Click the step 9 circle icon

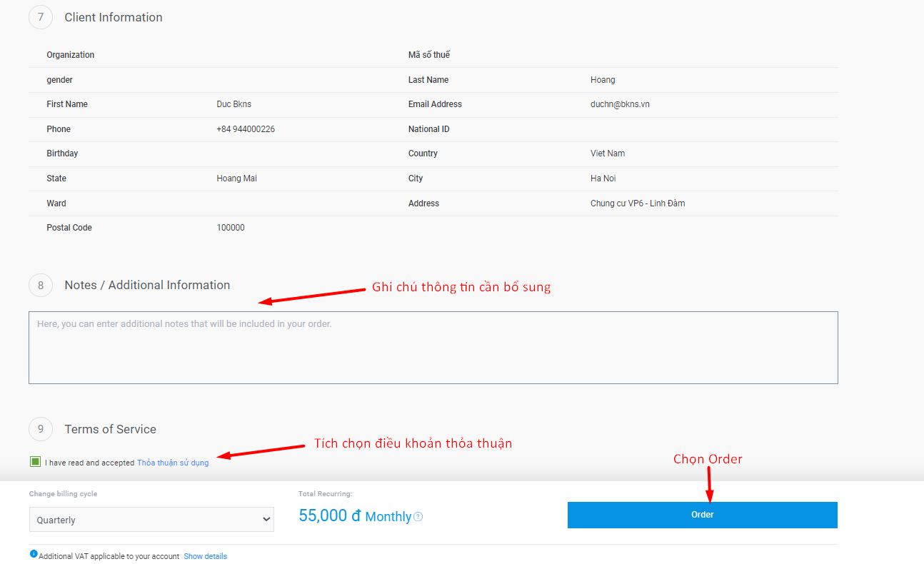41,429
